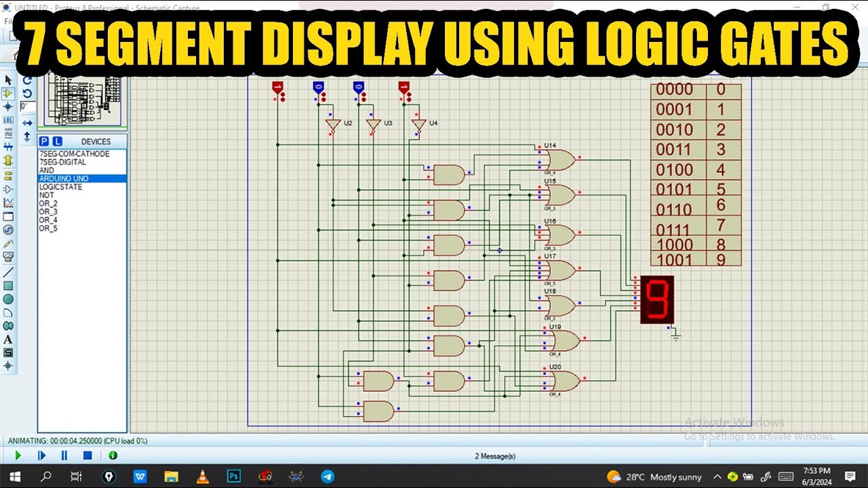Select the Generator Mode sine icon

pyautogui.click(x=8, y=230)
